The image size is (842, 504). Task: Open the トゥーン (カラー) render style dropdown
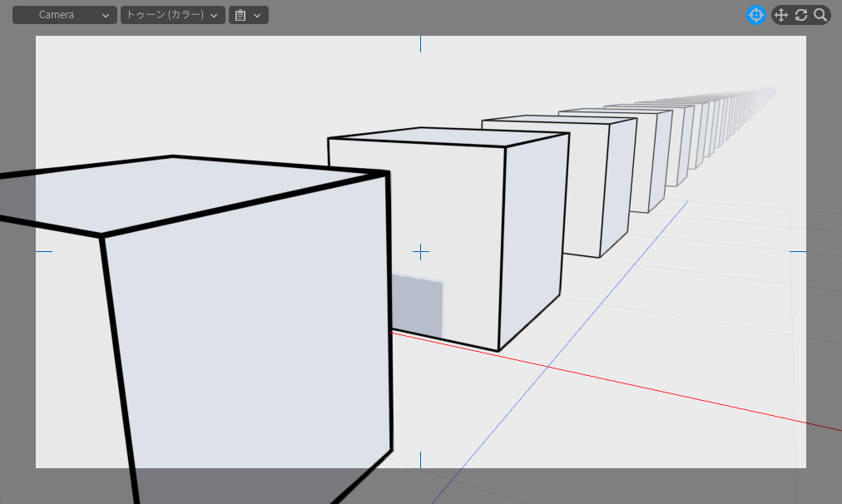[172, 15]
